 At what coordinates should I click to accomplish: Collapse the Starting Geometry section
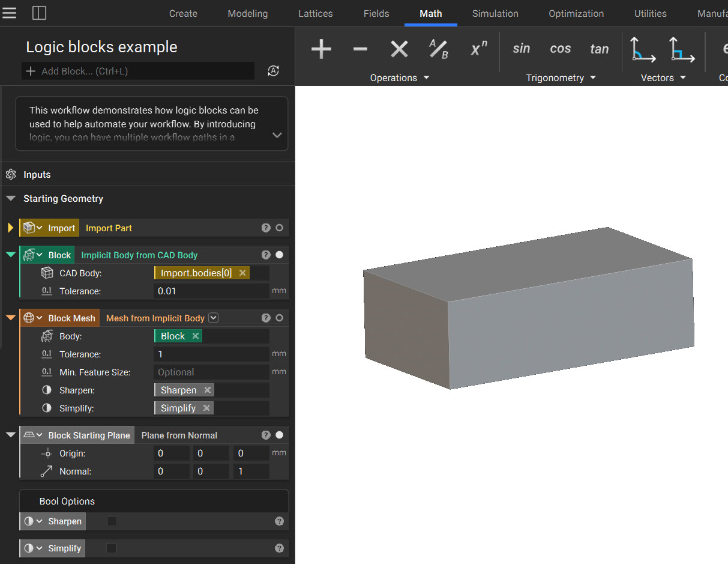[x=10, y=199]
